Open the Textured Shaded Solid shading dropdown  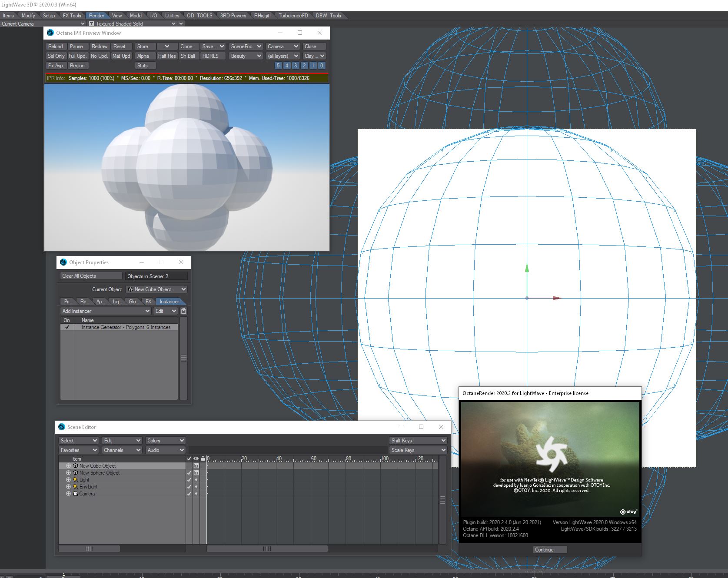(132, 24)
